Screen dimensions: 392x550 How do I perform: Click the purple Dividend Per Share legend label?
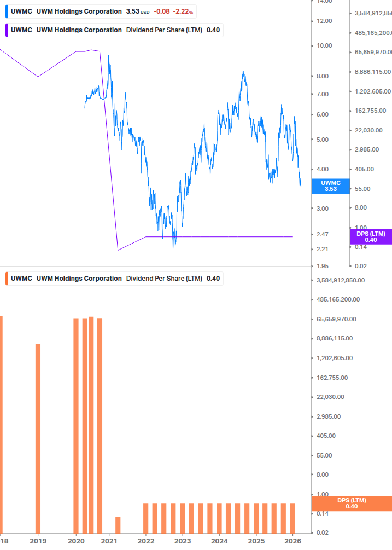[x=115, y=30]
